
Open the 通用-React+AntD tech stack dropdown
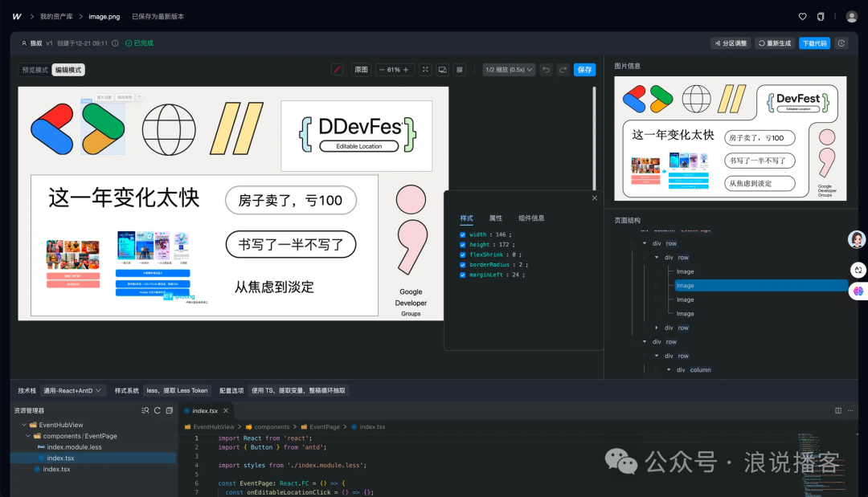[72, 390]
